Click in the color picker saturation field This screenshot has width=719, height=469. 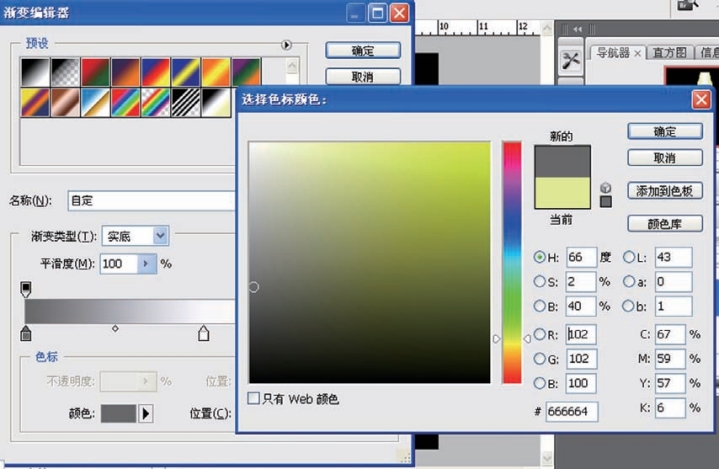pos(370,262)
